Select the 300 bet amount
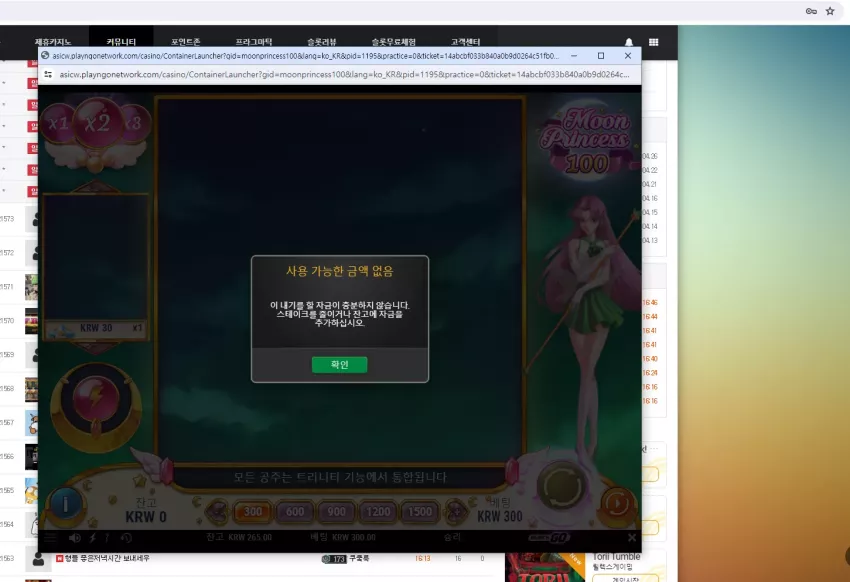850x582 pixels. point(253,512)
